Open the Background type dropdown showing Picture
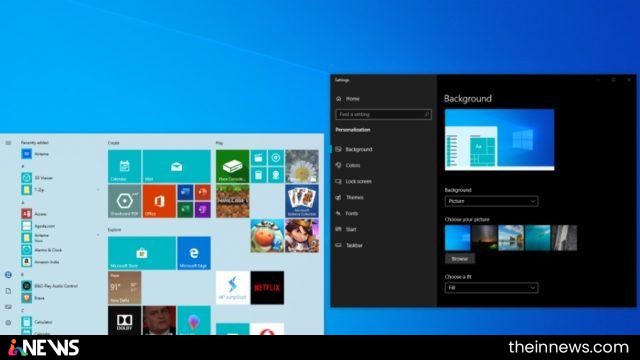 pos(491,201)
